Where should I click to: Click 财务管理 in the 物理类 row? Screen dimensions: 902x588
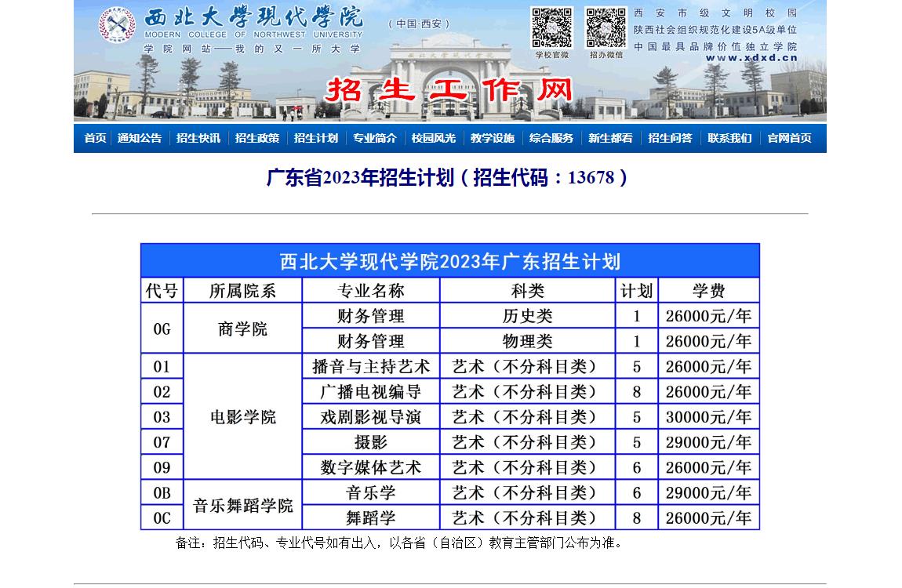[x=370, y=341]
